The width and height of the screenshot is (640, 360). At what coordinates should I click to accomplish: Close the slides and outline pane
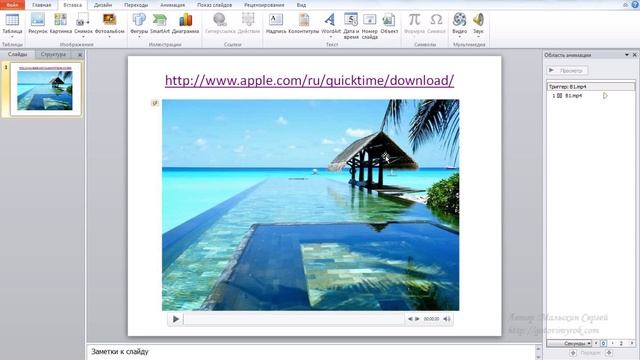(x=80, y=55)
